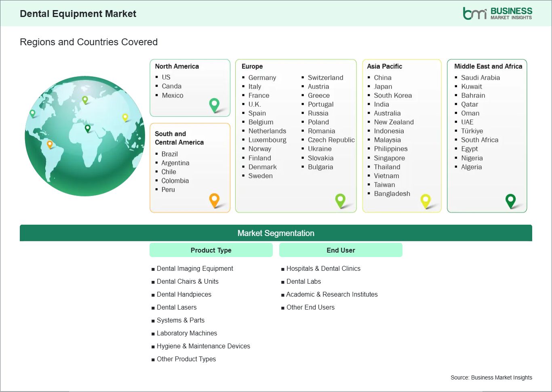552x392 pixels.
Task: Select the Product Type header
Action: [x=211, y=250]
